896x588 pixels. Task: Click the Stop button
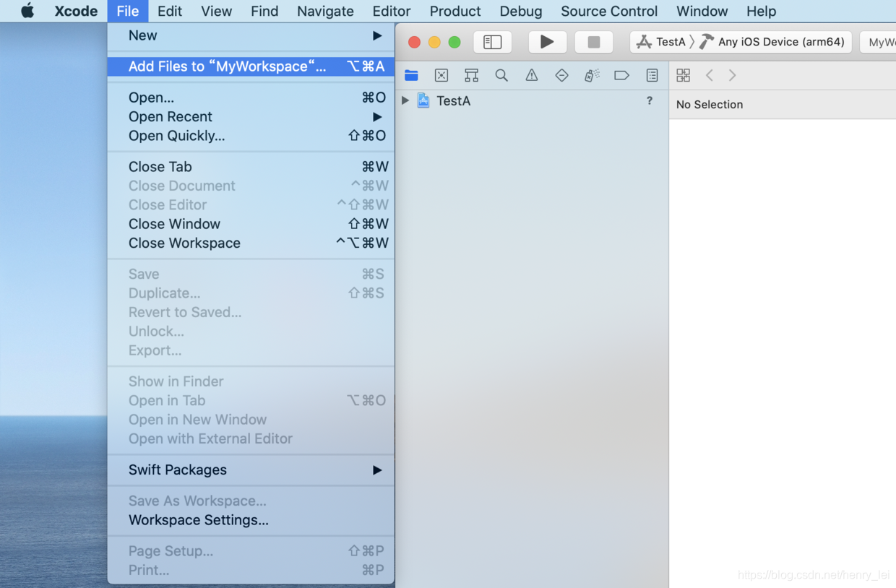(594, 42)
